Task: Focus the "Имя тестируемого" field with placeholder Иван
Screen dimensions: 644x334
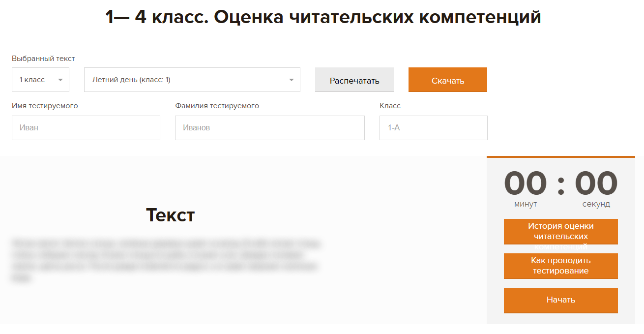Action: pyautogui.click(x=86, y=128)
